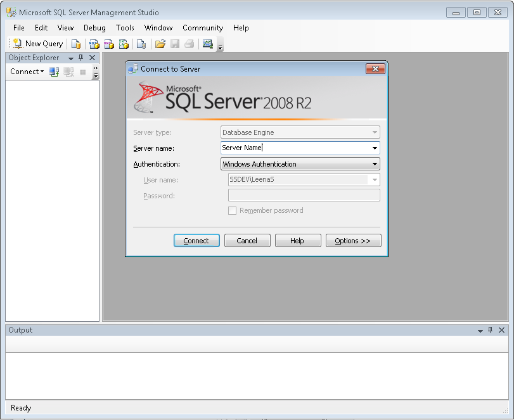This screenshot has height=420, width=514.
Task: Click the Help button in dialog
Action: point(298,241)
